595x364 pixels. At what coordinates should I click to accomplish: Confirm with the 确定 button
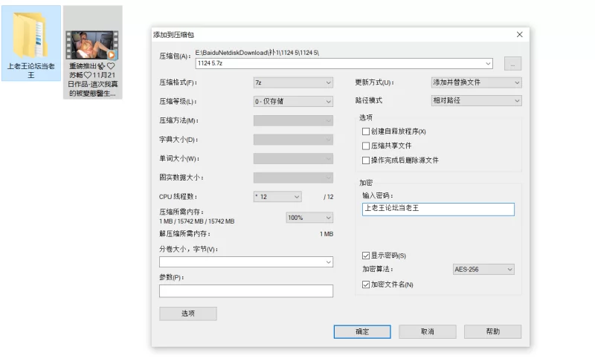coord(362,332)
